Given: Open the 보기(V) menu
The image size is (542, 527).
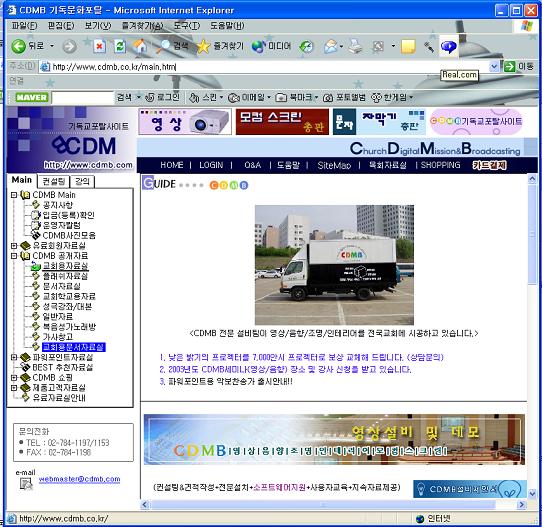Looking at the screenshot, I should click(x=98, y=26).
